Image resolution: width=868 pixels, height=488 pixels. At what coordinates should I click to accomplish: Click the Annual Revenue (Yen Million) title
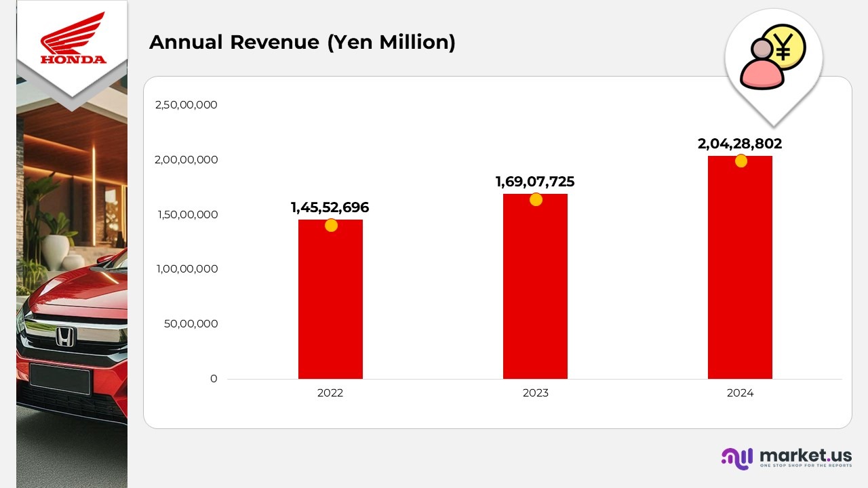[302, 42]
